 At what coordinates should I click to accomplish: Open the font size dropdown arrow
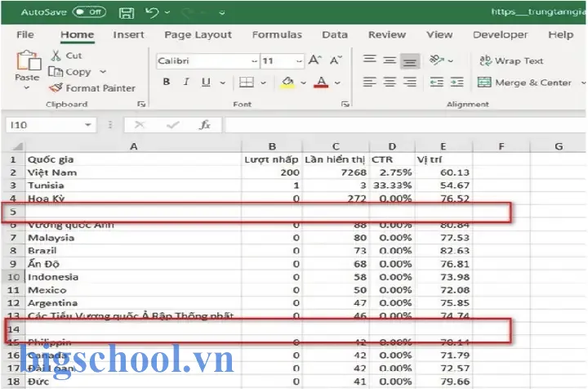pos(299,61)
